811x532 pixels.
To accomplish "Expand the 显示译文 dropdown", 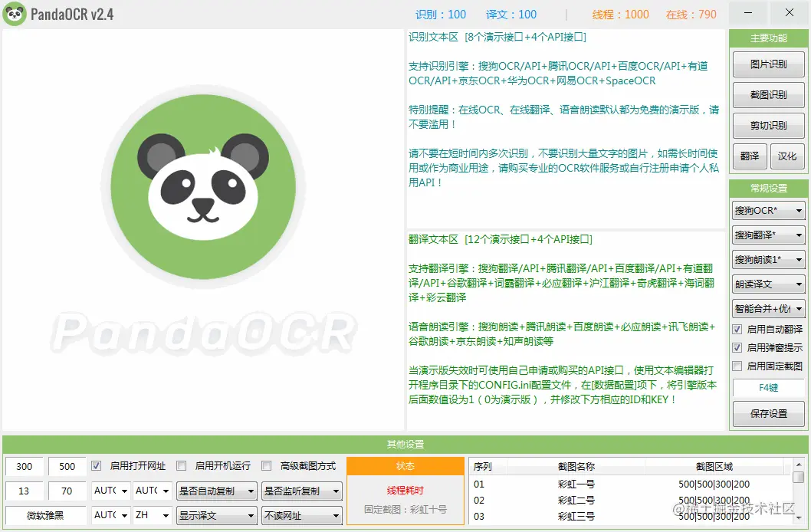I will [x=216, y=515].
